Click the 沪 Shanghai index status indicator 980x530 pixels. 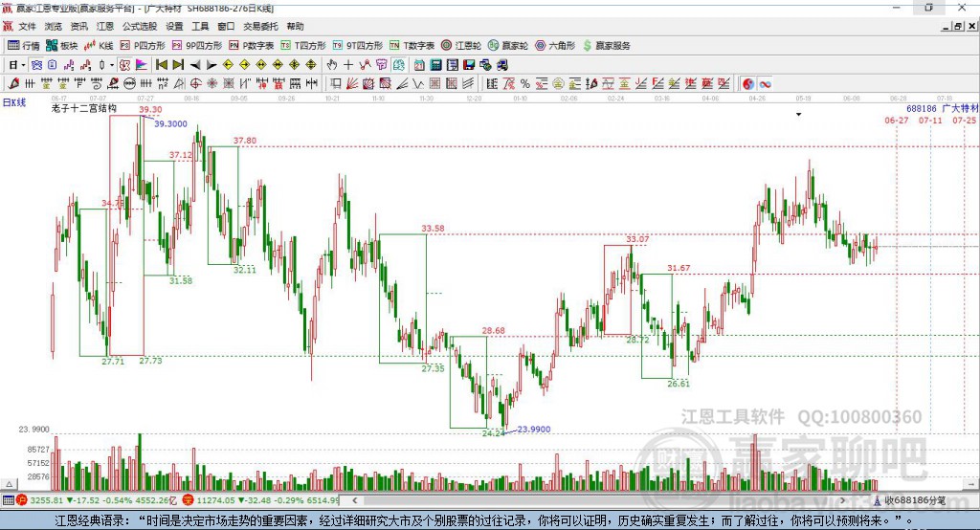[22, 500]
